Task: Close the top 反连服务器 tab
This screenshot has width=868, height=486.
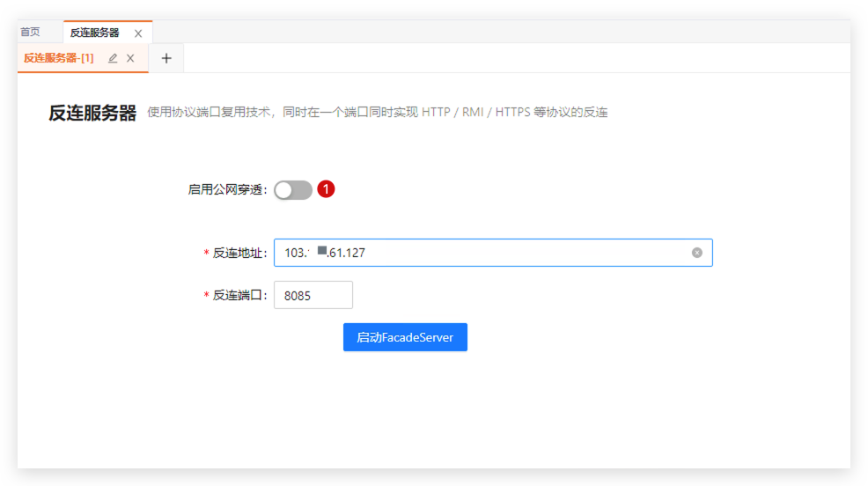Action: (138, 33)
